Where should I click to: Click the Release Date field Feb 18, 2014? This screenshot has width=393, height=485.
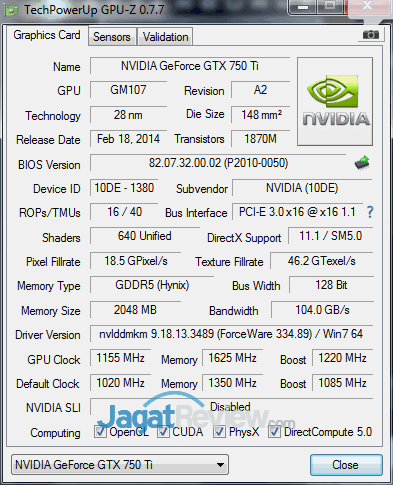tap(128, 139)
